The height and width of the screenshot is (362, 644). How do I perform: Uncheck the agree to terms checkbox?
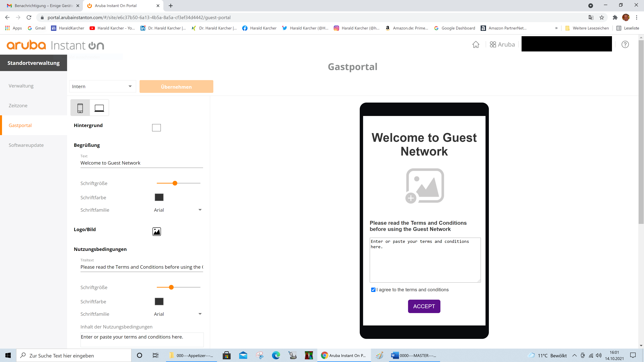(x=373, y=290)
